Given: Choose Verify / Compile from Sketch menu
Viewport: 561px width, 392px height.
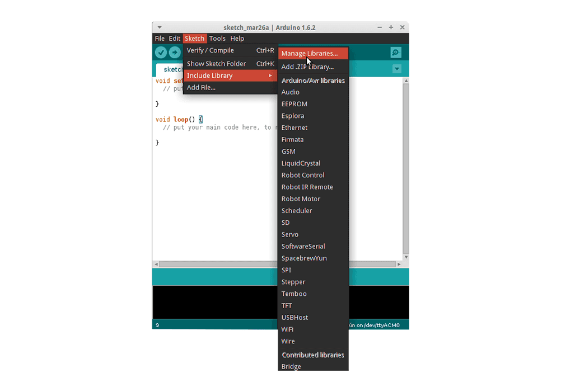Looking at the screenshot, I should [211, 50].
